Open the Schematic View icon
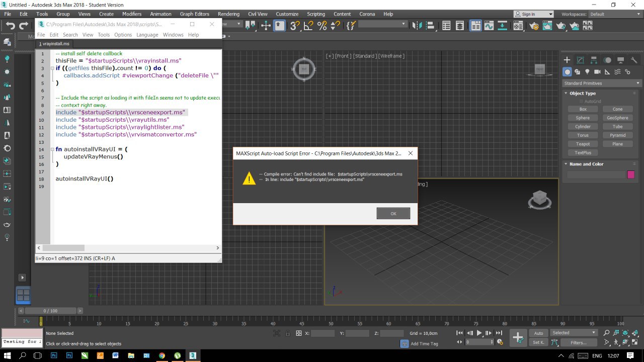644x362 pixels. coord(503,25)
